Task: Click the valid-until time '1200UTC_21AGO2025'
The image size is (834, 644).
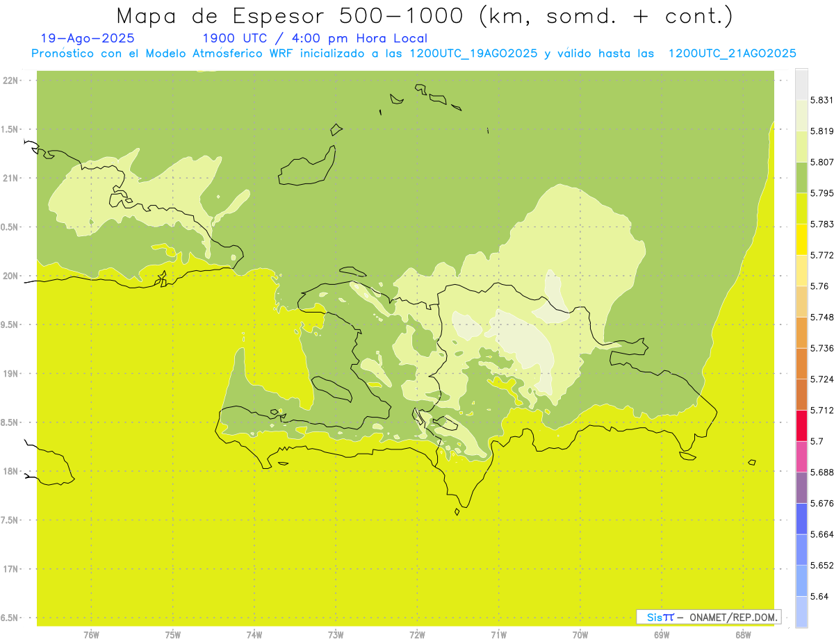Action: [732, 53]
